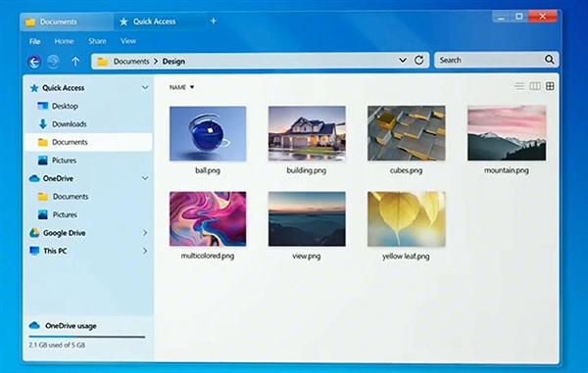Switch to list view layout

(x=519, y=86)
